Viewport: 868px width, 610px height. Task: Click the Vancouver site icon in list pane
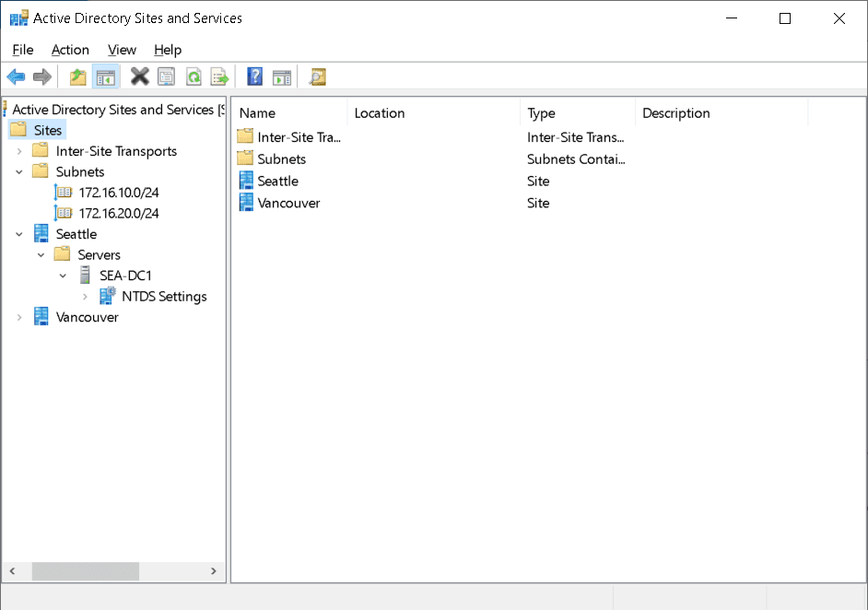(246, 203)
